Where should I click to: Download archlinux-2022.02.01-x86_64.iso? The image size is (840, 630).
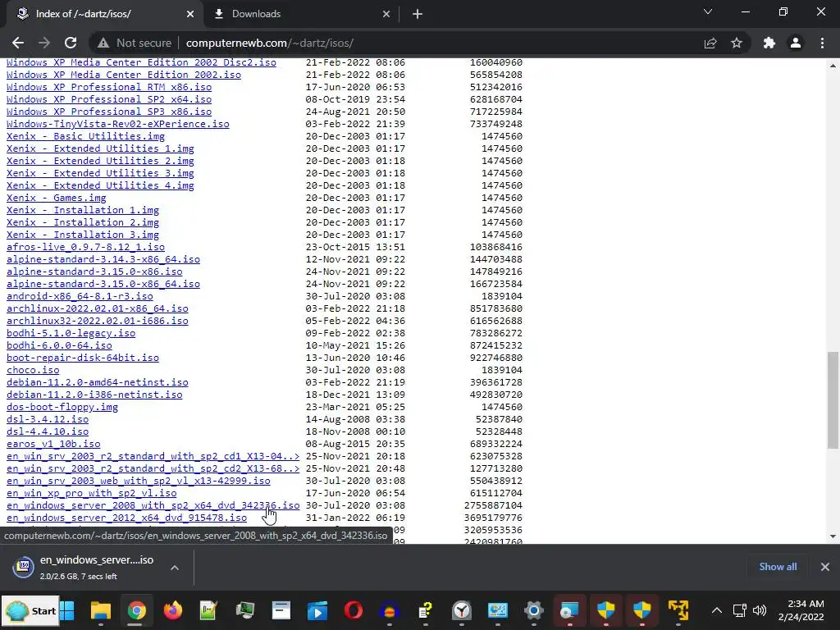point(97,308)
